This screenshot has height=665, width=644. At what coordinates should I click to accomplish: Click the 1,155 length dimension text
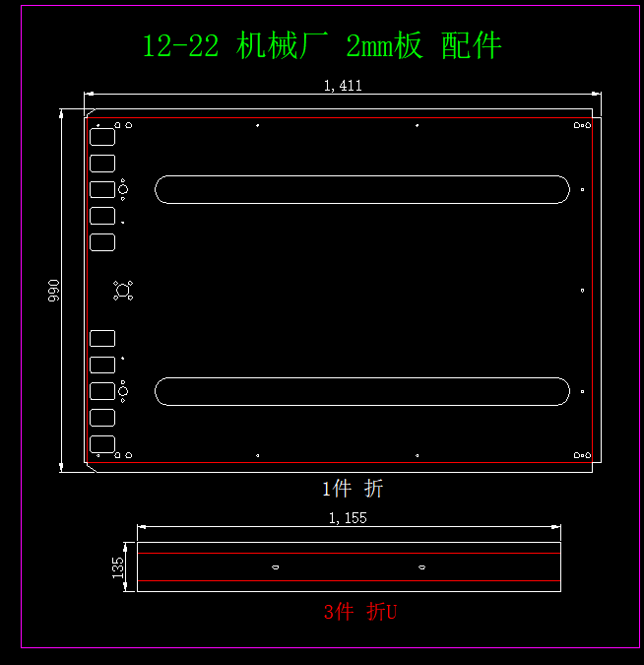click(347, 518)
